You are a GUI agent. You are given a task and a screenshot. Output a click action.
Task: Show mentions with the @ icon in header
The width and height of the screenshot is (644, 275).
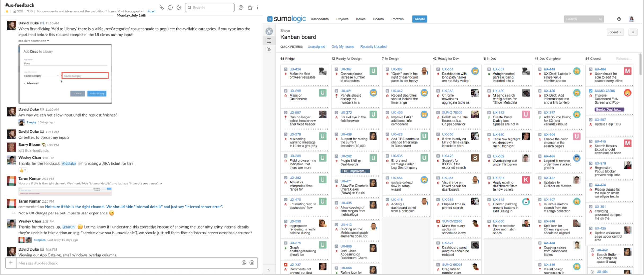(241, 7)
